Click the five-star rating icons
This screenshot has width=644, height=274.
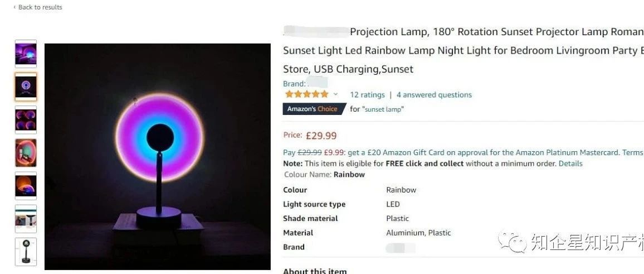point(306,94)
